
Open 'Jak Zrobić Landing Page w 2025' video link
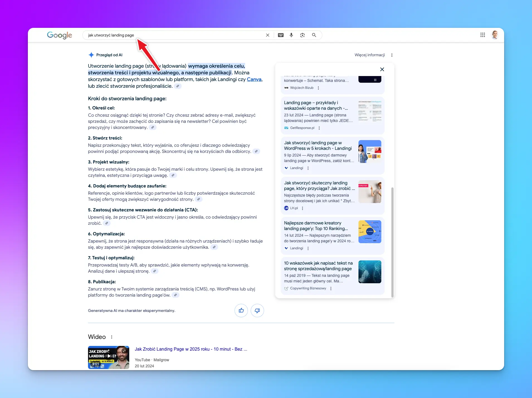click(x=191, y=349)
